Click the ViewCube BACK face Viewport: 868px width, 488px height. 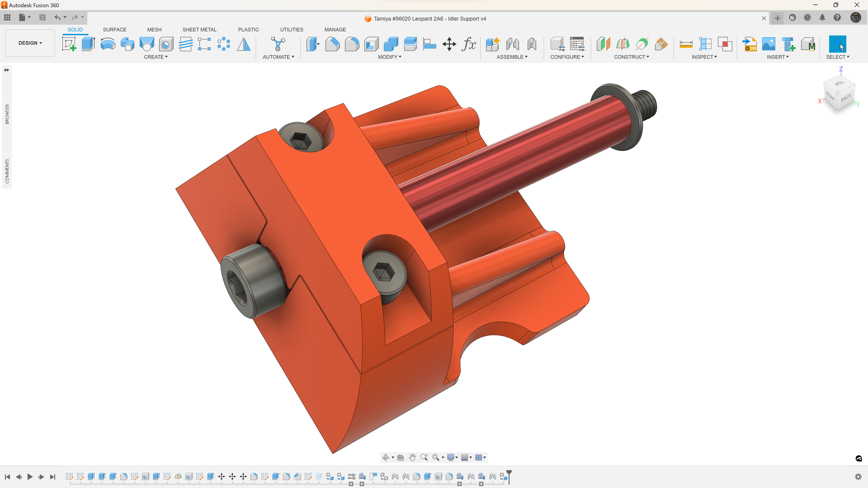tap(846, 98)
